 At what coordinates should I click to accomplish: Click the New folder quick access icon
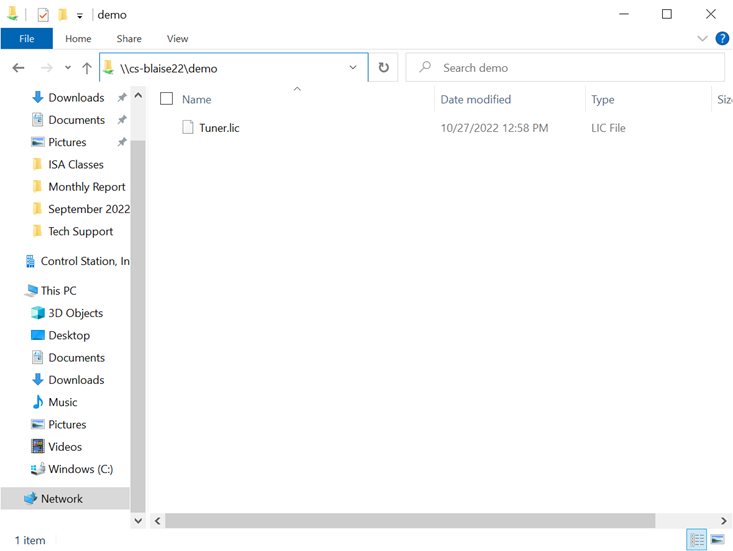pyautogui.click(x=62, y=15)
